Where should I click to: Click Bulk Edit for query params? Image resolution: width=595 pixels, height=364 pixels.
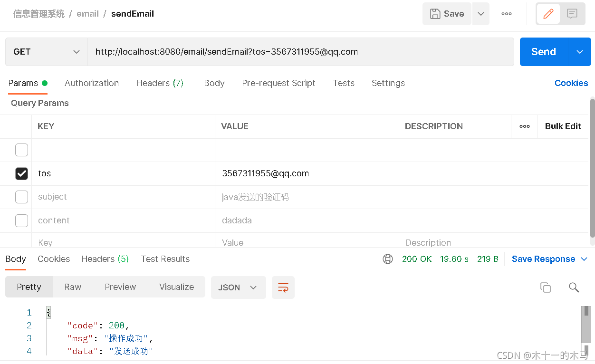(x=563, y=126)
